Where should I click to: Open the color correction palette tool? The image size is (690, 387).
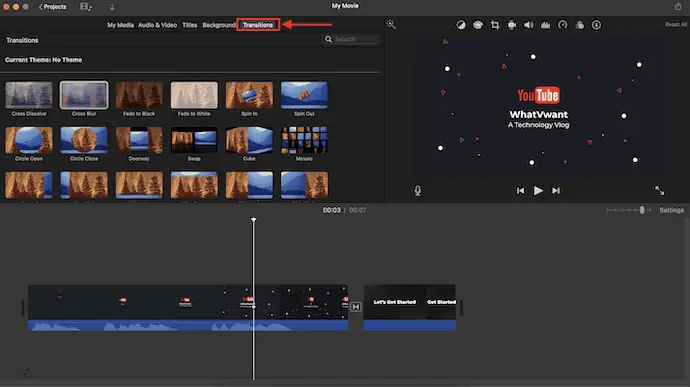point(477,25)
